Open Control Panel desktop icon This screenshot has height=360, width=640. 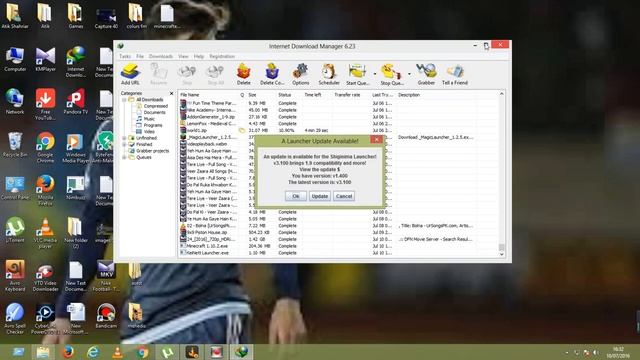[15, 188]
